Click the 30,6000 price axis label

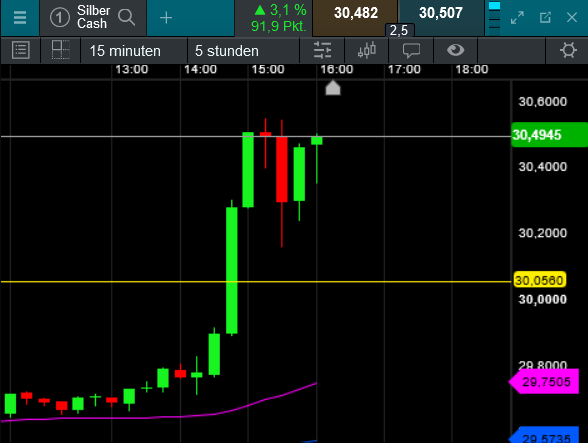point(543,102)
